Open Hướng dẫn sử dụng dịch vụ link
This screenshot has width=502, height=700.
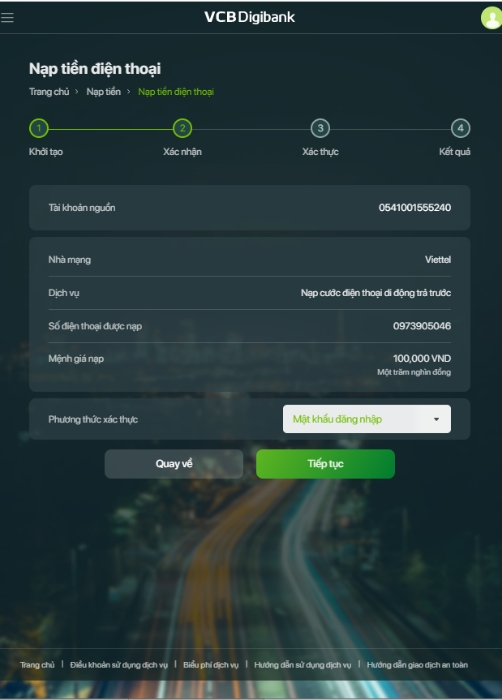[303, 665]
